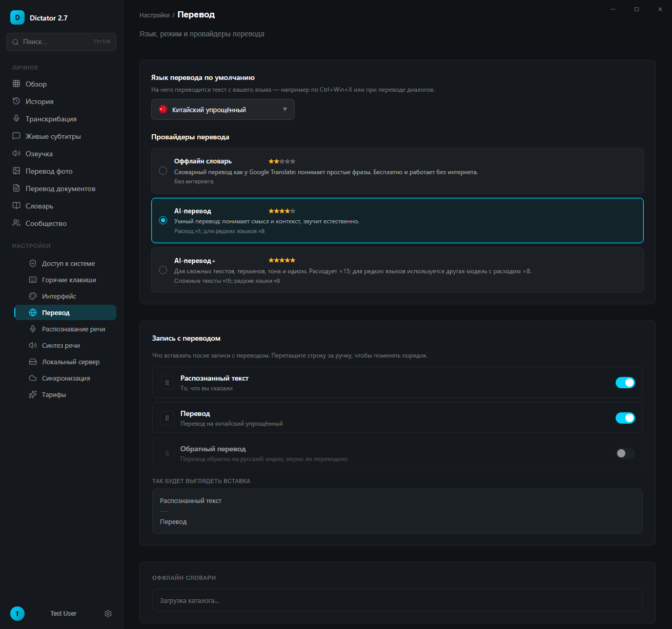This screenshot has height=629, width=672.
Task: Click the Voiceover speaker icon
Action: pyautogui.click(x=16, y=153)
